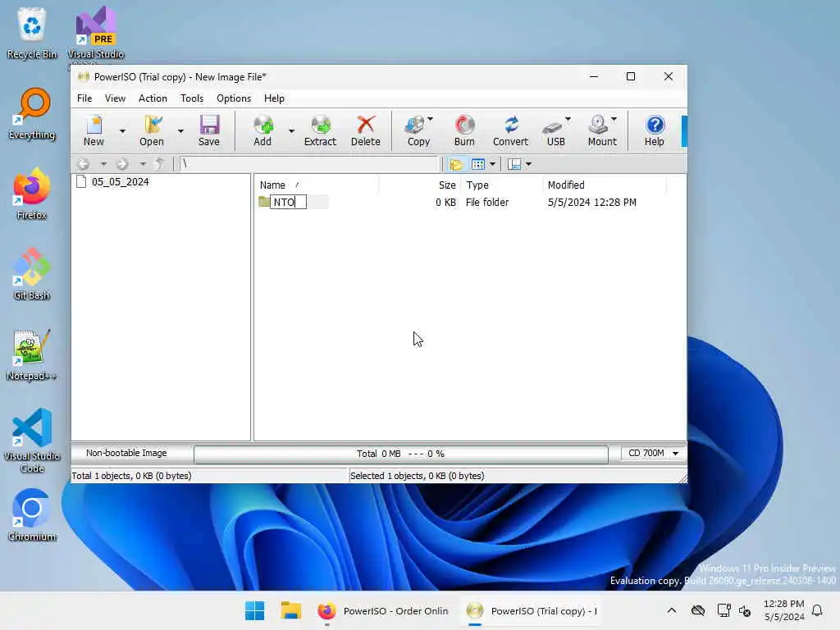Click the NTO folder name edit field
This screenshot has height=630, width=840.
(288, 203)
